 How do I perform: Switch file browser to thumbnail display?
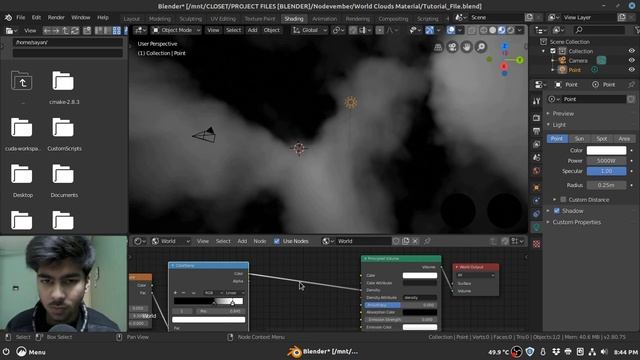pos(117,31)
